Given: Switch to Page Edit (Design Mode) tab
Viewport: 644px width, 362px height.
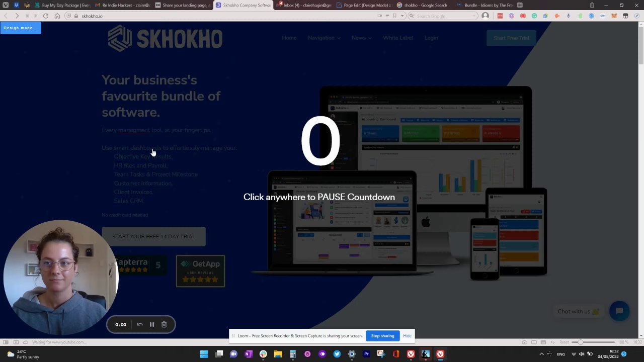Looking at the screenshot, I should tap(363, 5).
